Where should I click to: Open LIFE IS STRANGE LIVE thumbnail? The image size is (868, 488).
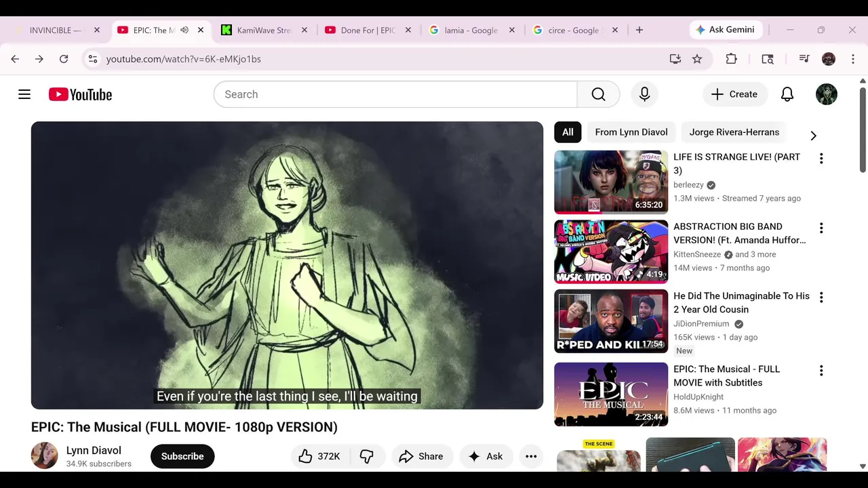(x=611, y=182)
